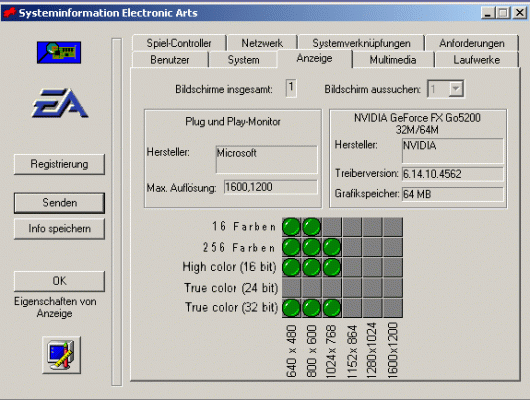Open display properties via monitor icon button
This screenshot has width=530, height=400.
pyautogui.click(x=62, y=355)
